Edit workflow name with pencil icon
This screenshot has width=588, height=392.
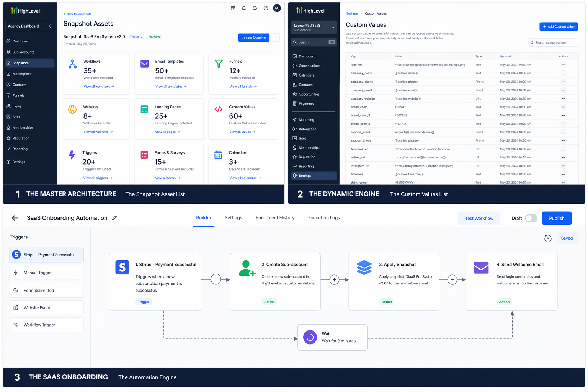tap(114, 218)
